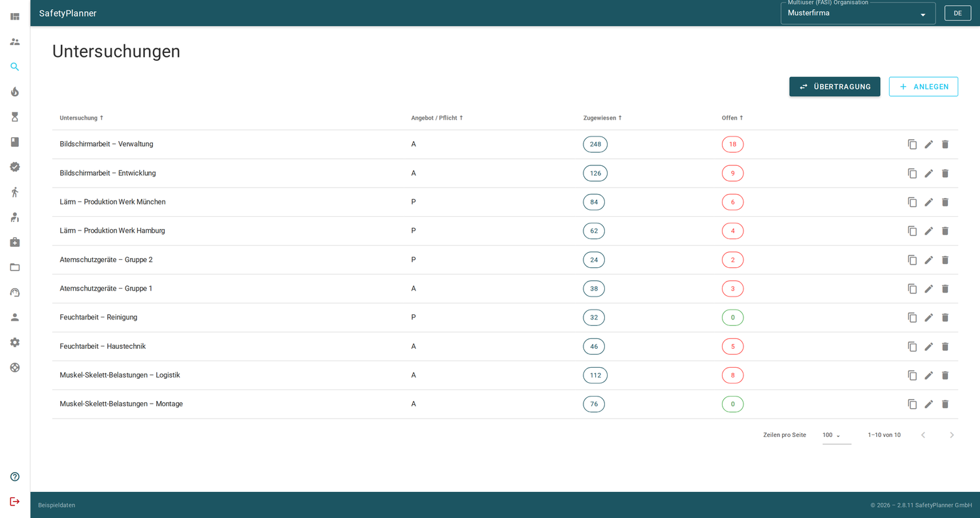Open Musterfirma organisation dropdown

coord(858,13)
